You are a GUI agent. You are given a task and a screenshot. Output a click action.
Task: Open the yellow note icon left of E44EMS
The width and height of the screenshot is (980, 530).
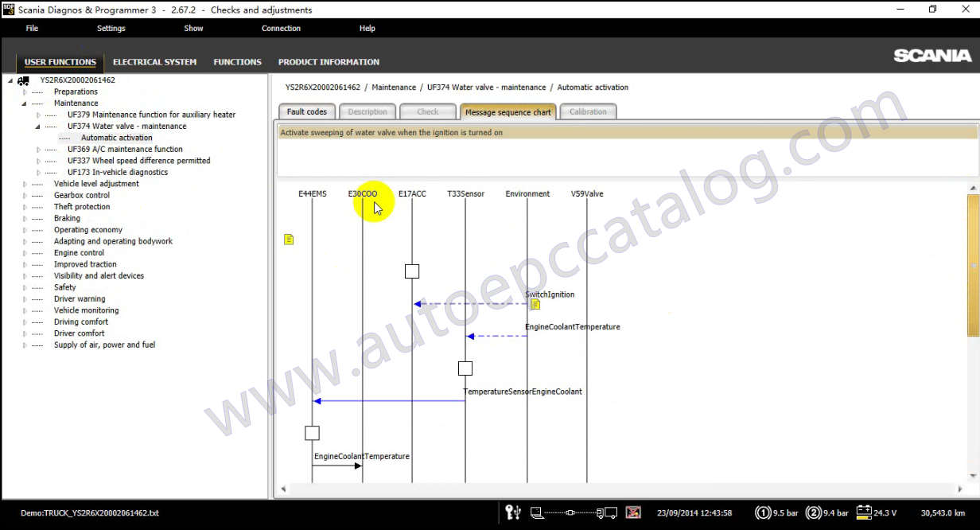(289, 239)
